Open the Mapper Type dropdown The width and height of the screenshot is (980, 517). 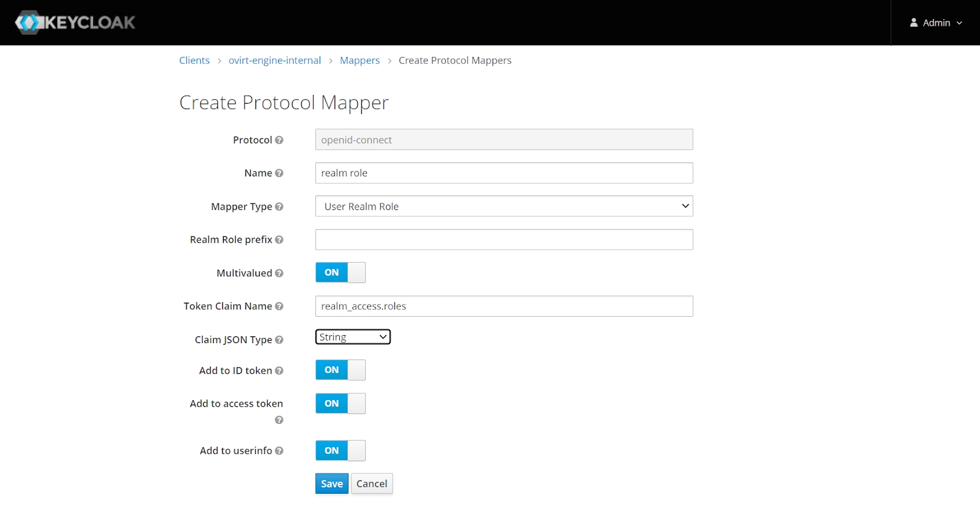503,206
